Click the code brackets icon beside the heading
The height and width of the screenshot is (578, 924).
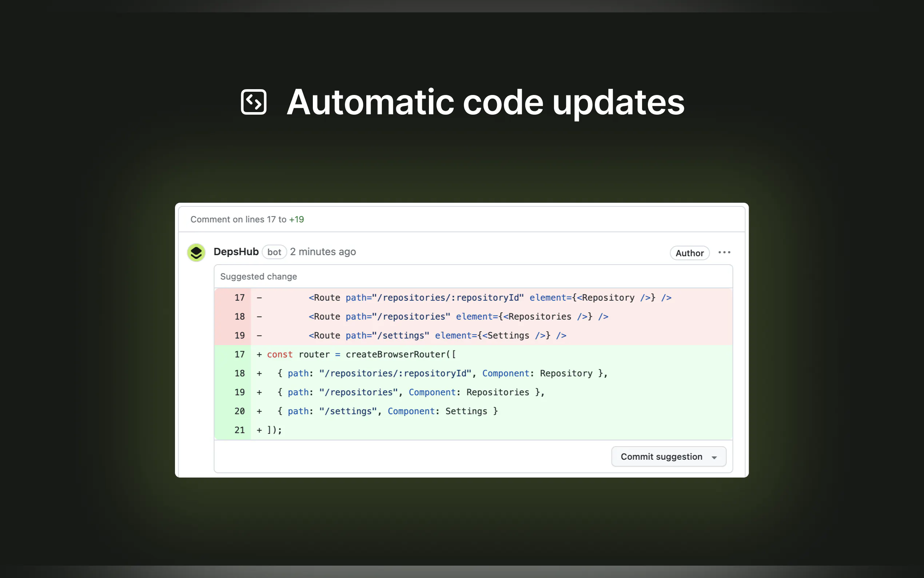253,102
